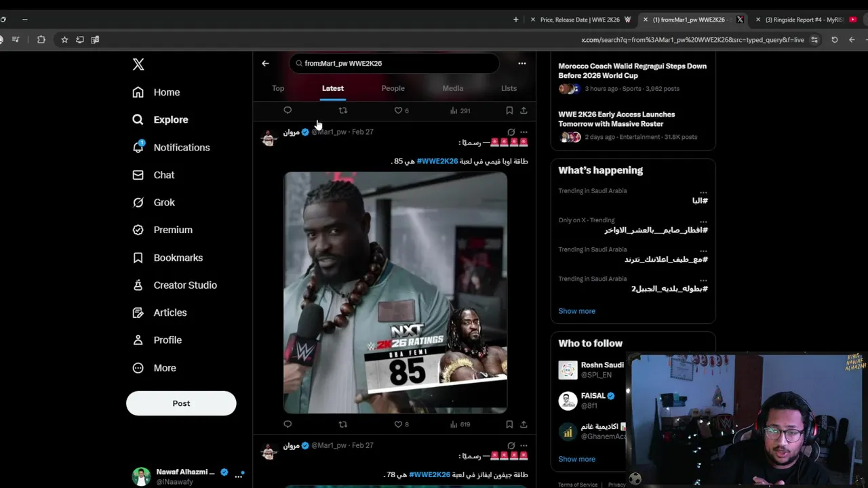
Task: Click the Creator Studio icon
Action: click(138, 285)
